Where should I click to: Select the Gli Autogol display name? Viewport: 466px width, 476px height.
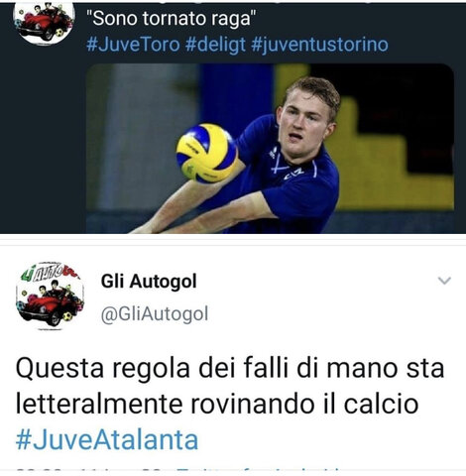tap(149, 282)
